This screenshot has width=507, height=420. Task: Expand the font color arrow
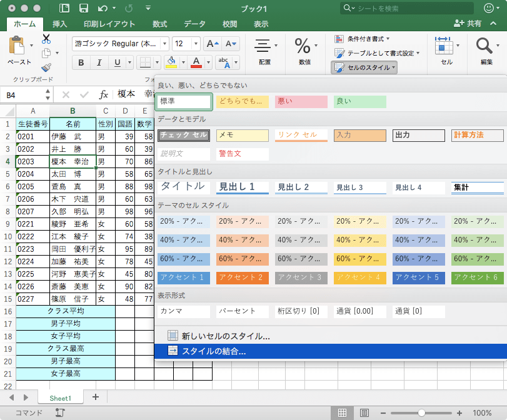(208, 62)
